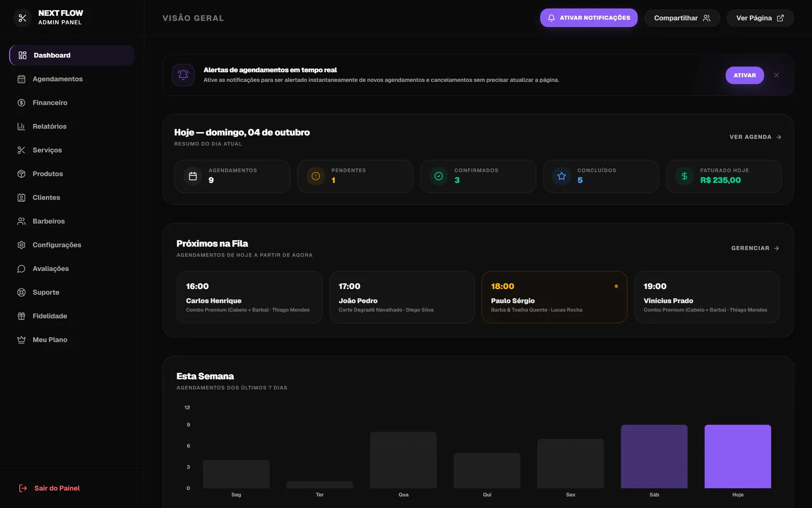View Avaliações reviews page
812x508 pixels.
(72, 269)
